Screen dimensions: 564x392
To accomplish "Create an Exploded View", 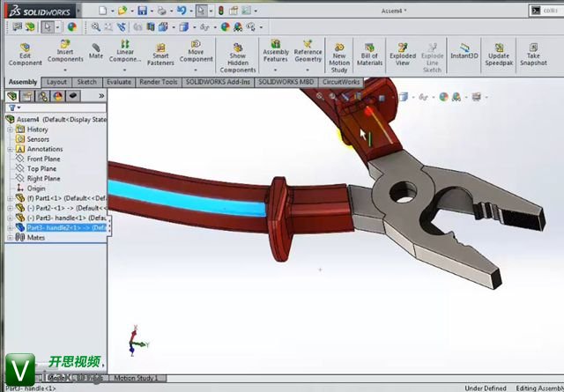I will point(403,55).
